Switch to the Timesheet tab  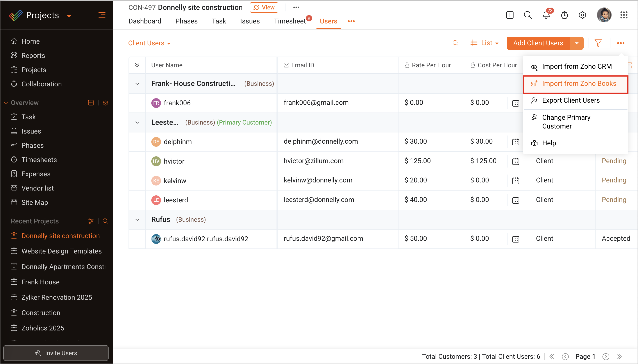[290, 21]
